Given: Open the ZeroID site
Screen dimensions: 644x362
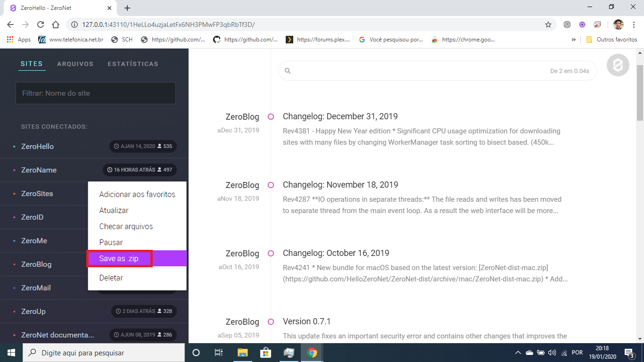Looking at the screenshot, I should (x=32, y=217).
